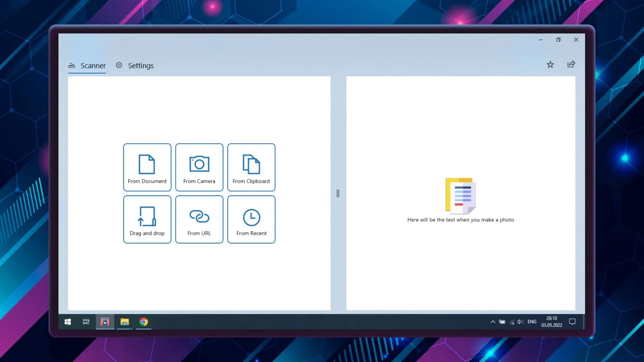This screenshot has width=644, height=362.
Task: Open the Settings tab
Action: point(135,66)
